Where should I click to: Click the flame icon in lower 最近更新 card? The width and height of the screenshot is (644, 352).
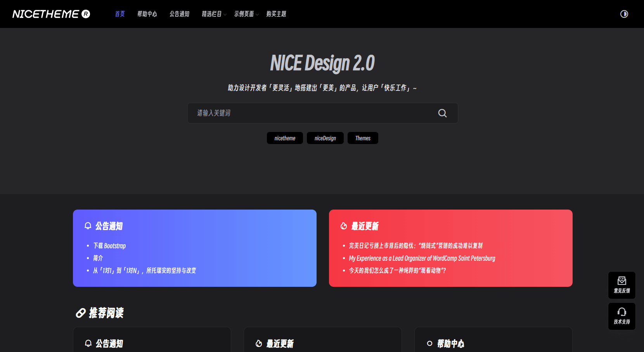click(259, 343)
